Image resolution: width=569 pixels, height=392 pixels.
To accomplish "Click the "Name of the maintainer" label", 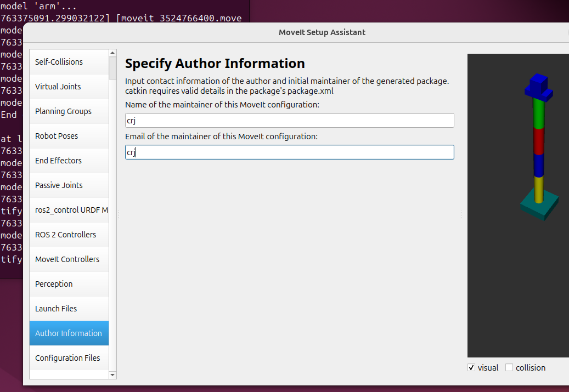I will (222, 105).
